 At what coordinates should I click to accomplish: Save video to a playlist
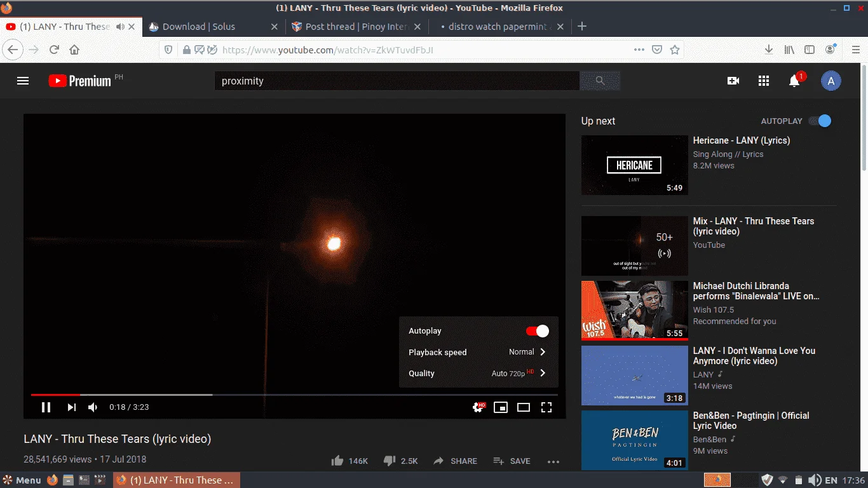[x=512, y=461]
